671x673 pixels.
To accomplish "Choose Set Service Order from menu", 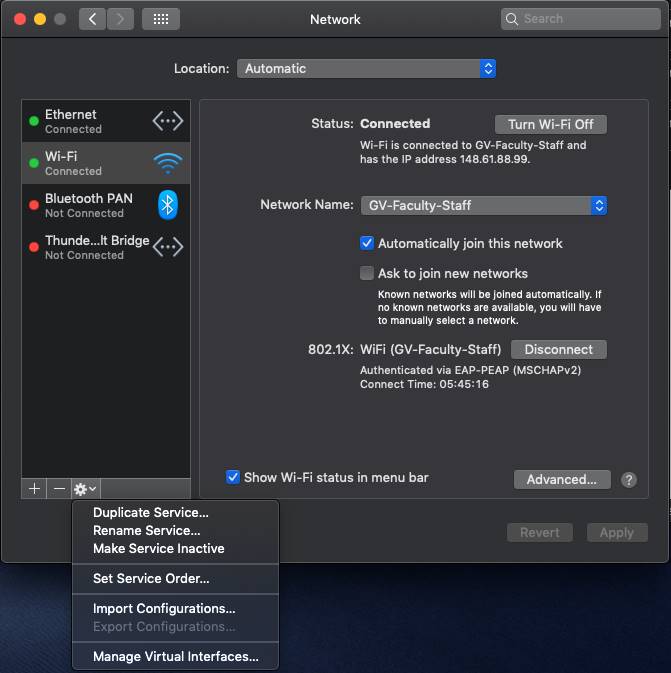I will [151, 579].
